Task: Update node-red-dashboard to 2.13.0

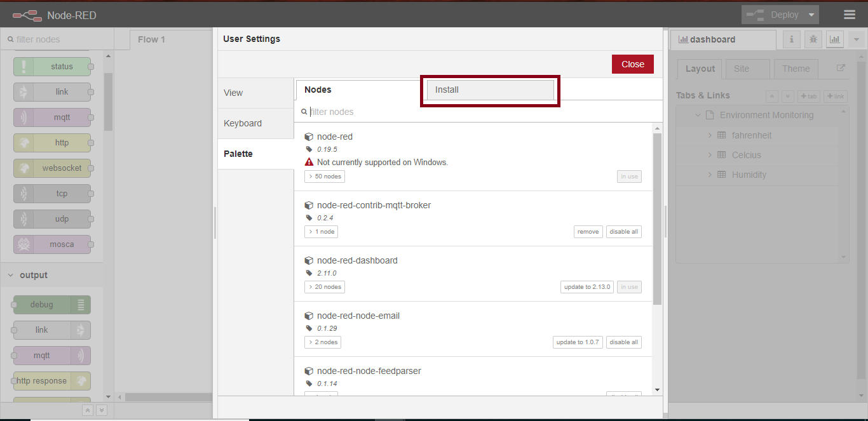Action: pyautogui.click(x=587, y=286)
